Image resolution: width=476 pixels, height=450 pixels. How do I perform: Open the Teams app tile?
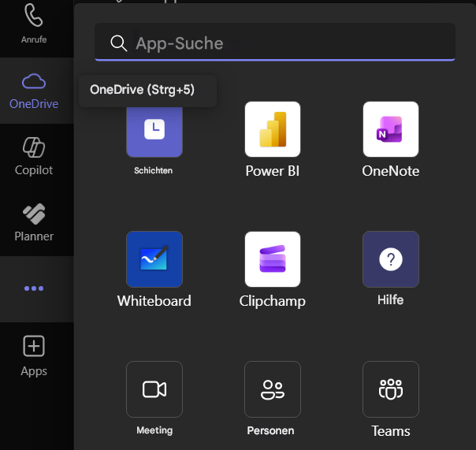(x=391, y=389)
